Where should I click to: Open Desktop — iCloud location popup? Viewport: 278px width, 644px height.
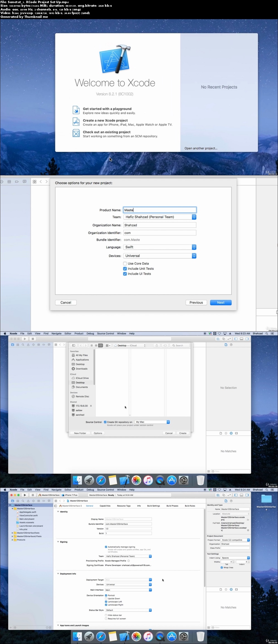(130, 345)
